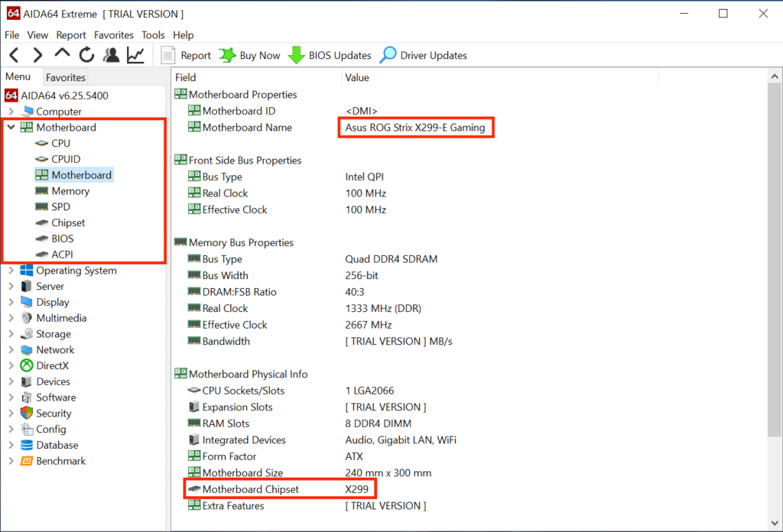Select the Motherboard Name field row
783x532 pixels.
(336, 127)
